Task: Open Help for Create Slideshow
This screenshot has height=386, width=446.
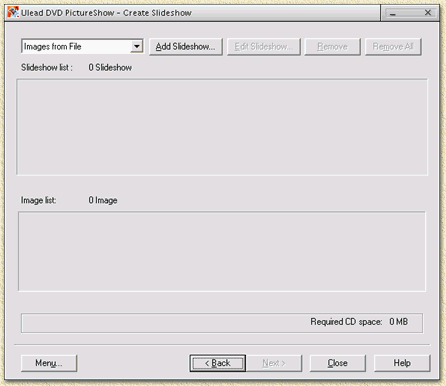Action: coord(402,363)
